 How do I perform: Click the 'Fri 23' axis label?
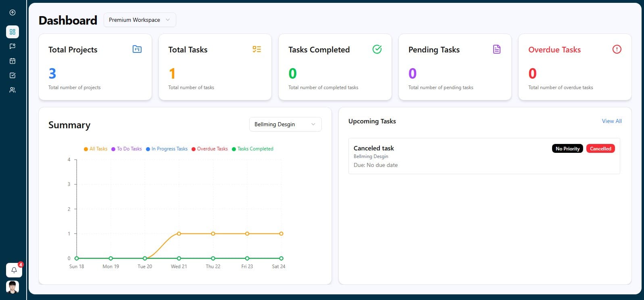[x=247, y=267]
